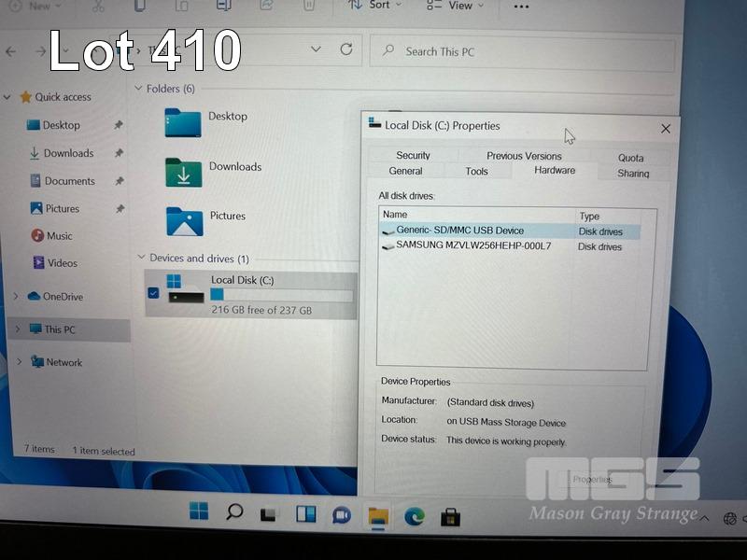Screen dimensions: 747x560
Task: Click the Properties button in dialog
Action: click(x=592, y=480)
